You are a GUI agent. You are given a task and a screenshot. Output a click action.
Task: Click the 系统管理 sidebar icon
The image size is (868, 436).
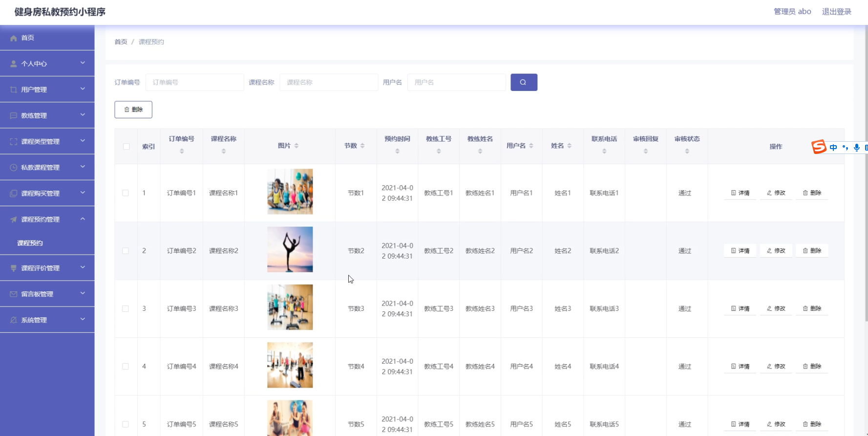14,320
